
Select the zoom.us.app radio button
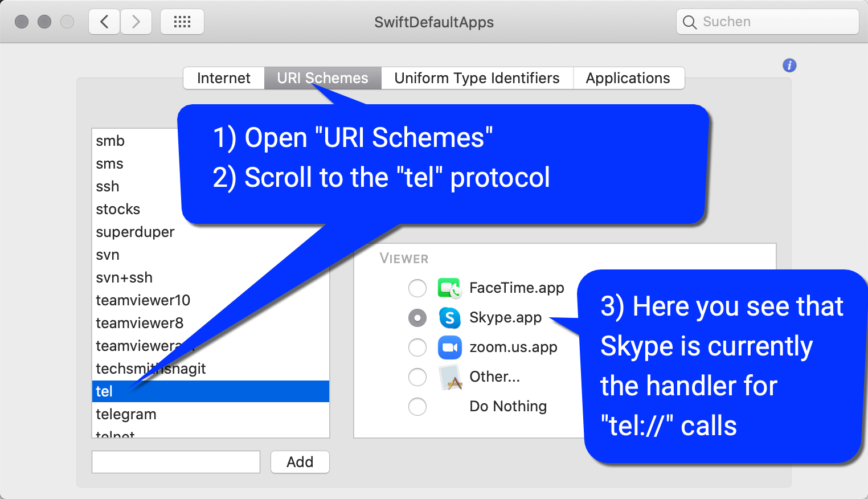pos(417,347)
